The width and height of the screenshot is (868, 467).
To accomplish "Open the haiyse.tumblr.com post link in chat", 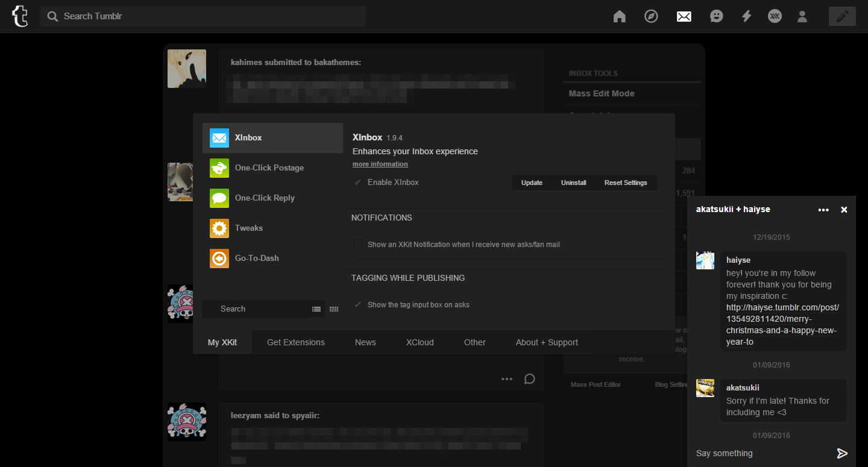I will pyautogui.click(x=782, y=325).
